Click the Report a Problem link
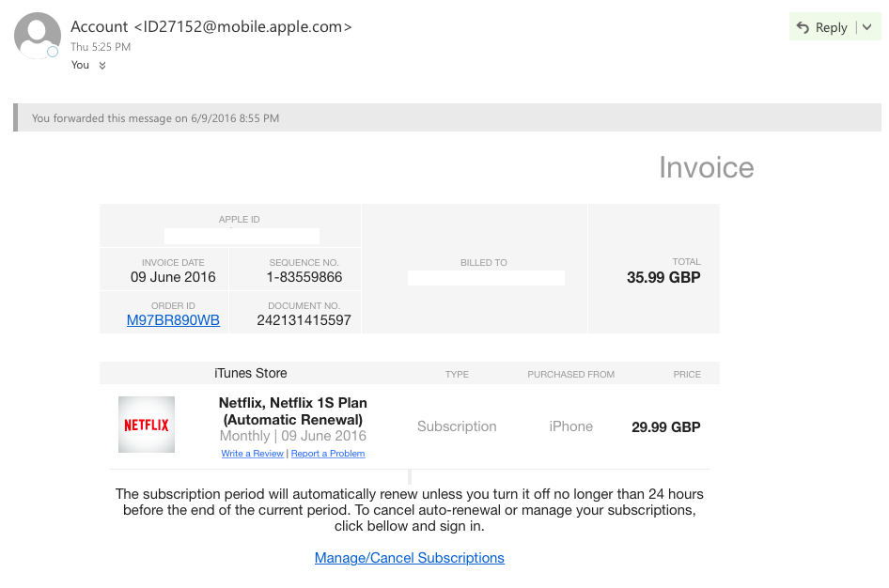889x588 pixels. 328,453
